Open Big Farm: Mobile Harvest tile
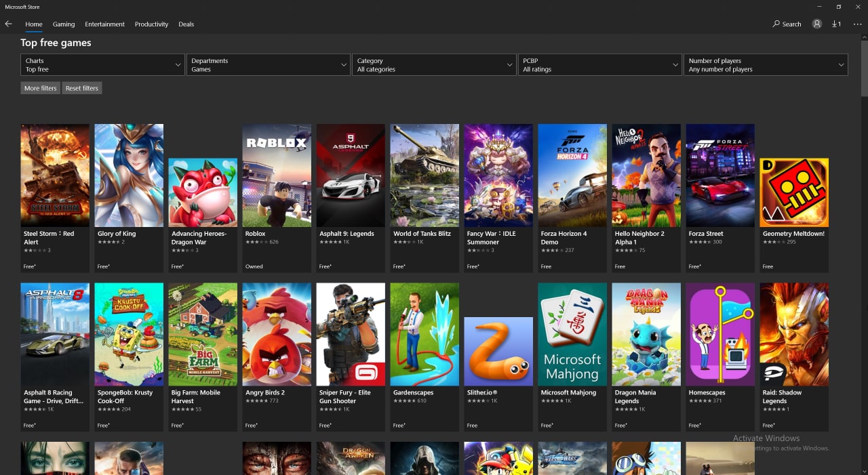Screen dimensions: 868x475 [203, 357]
